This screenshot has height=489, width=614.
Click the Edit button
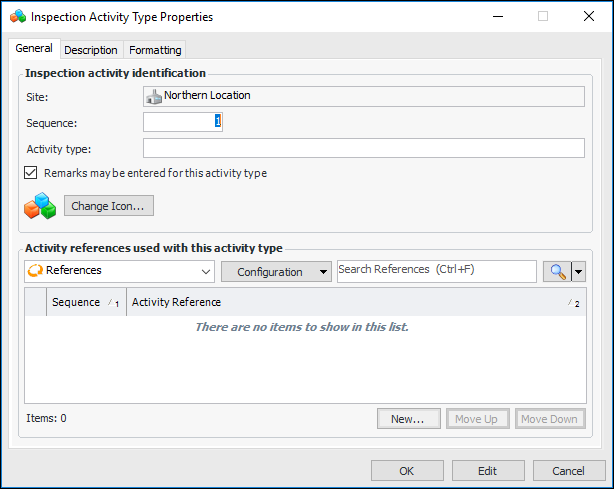[488, 471]
